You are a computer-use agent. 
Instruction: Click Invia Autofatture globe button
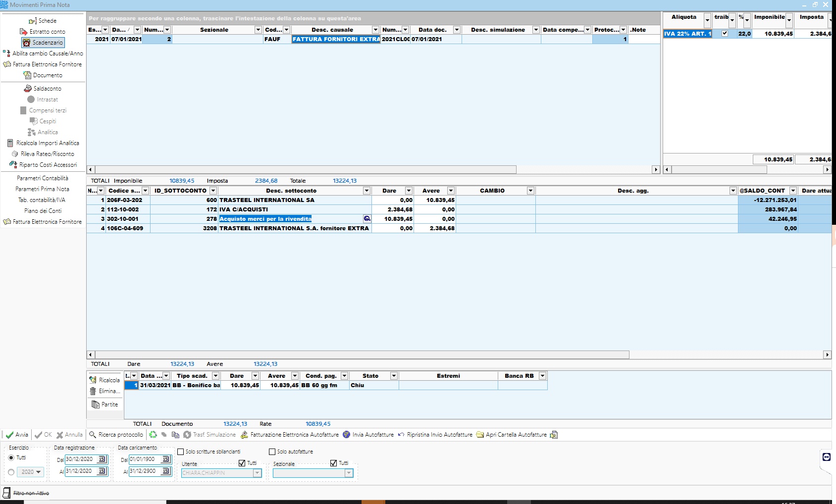pos(368,435)
